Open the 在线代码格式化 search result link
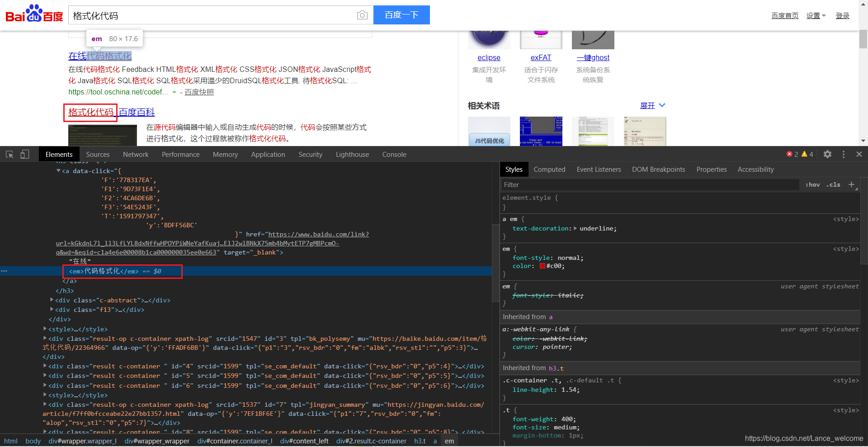 (x=99, y=56)
